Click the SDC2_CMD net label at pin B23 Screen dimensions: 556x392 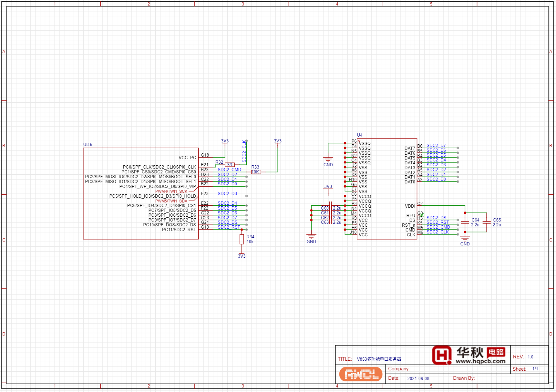[229, 170]
